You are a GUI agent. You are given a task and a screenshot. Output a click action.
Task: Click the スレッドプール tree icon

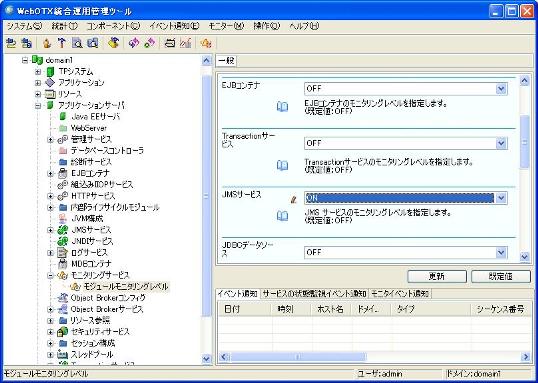[x=63, y=355]
